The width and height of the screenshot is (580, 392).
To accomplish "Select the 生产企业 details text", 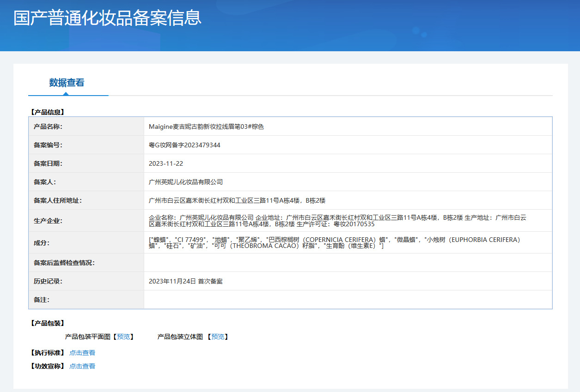I will click(x=337, y=221).
